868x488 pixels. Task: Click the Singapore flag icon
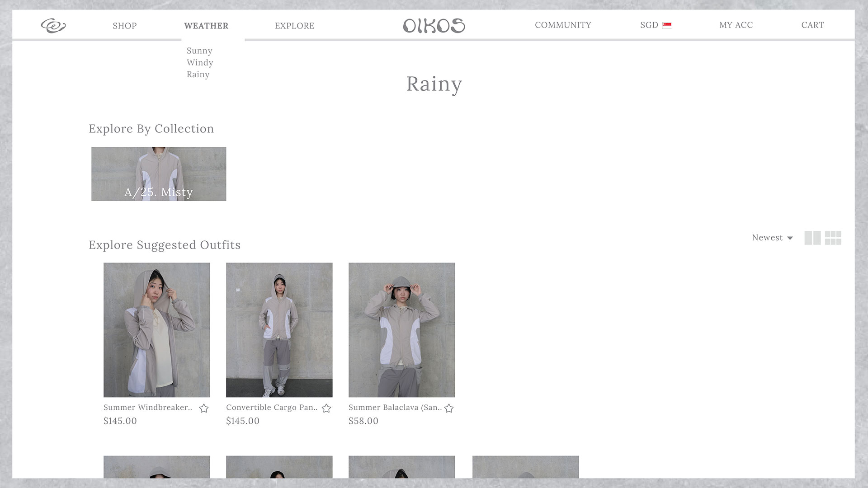667,25
